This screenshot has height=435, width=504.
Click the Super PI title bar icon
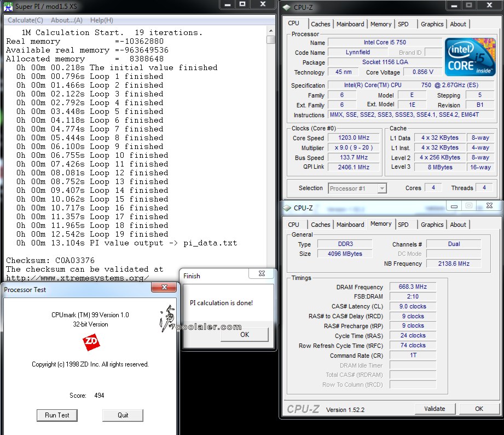pos(8,6)
